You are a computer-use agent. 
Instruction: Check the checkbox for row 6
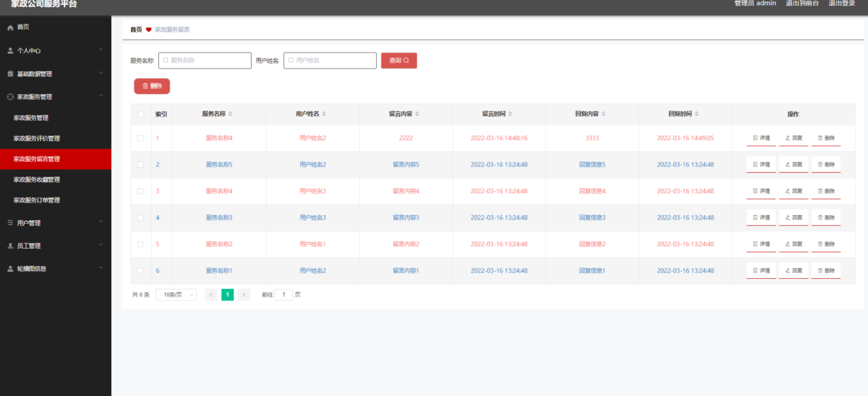(140, 270)
